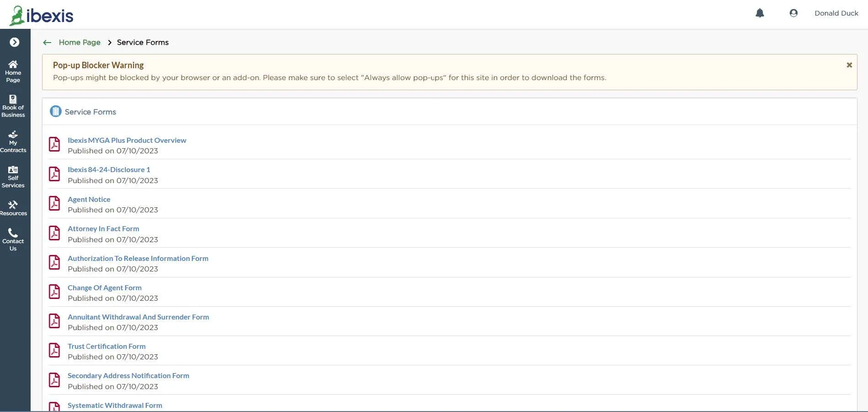The height and width of the screenshot is (412, 868).
Task: Dismiss the Pop-up Blocker Warning
Action: 849,65
